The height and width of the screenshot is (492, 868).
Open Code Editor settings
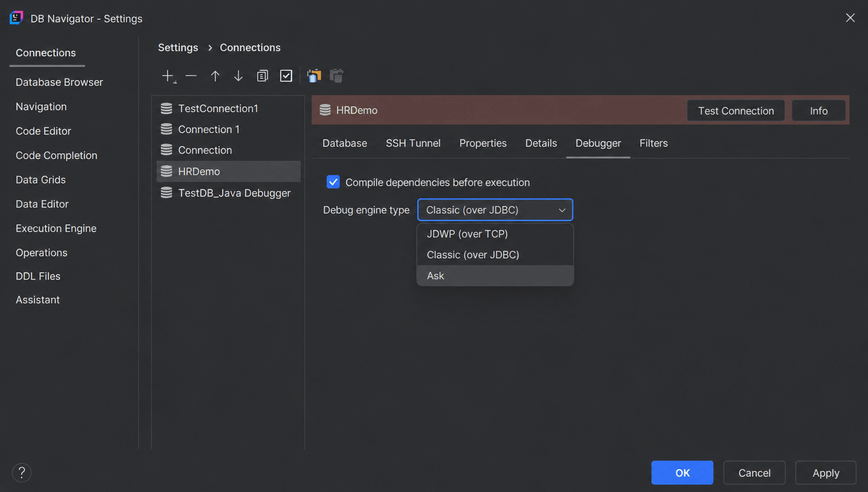pos(43,131)
